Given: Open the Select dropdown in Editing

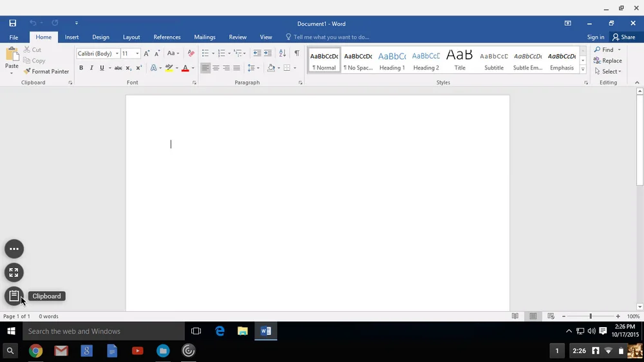Looking at the screenshot, I should coord(609,71).
